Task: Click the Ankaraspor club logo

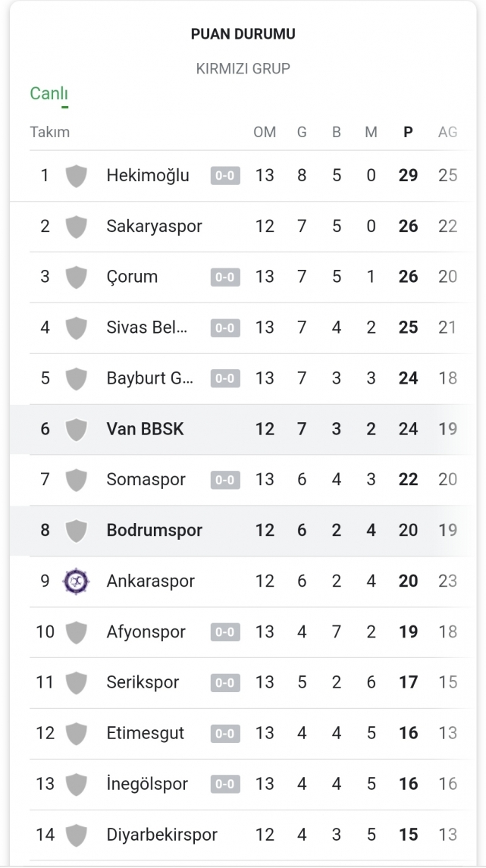Action: point(76,581)
